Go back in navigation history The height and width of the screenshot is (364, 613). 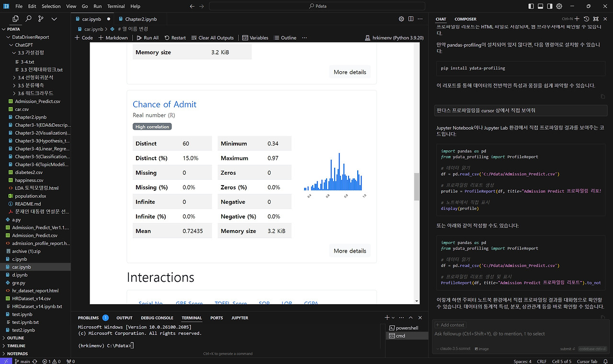(192, 6)
